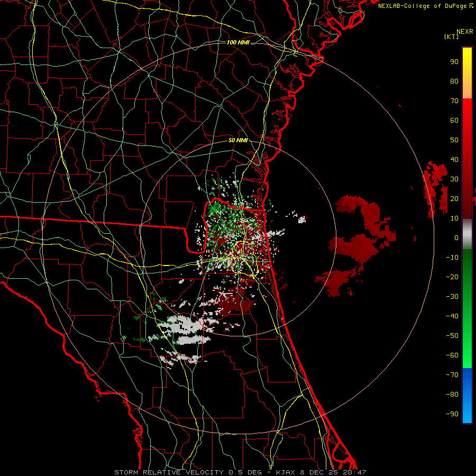
Task: Click the yellow top segment of the color bar
Action: point(467,73)
